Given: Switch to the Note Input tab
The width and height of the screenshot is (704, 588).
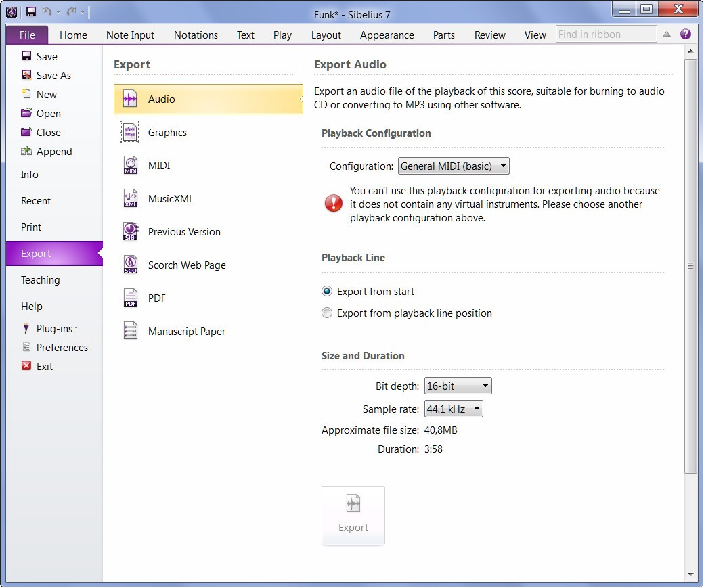Looking at the screenshot, I should coord(130,35).
